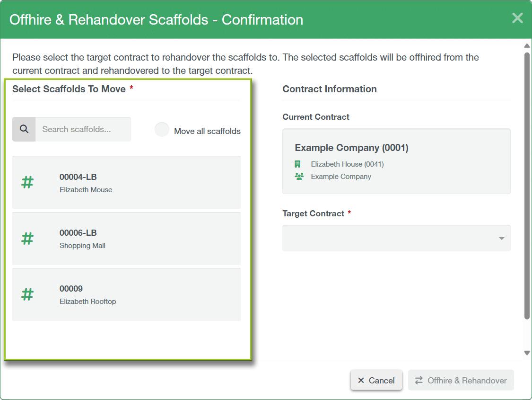Click the search magnifier icon
532x400 pixels.
(24, 129)
